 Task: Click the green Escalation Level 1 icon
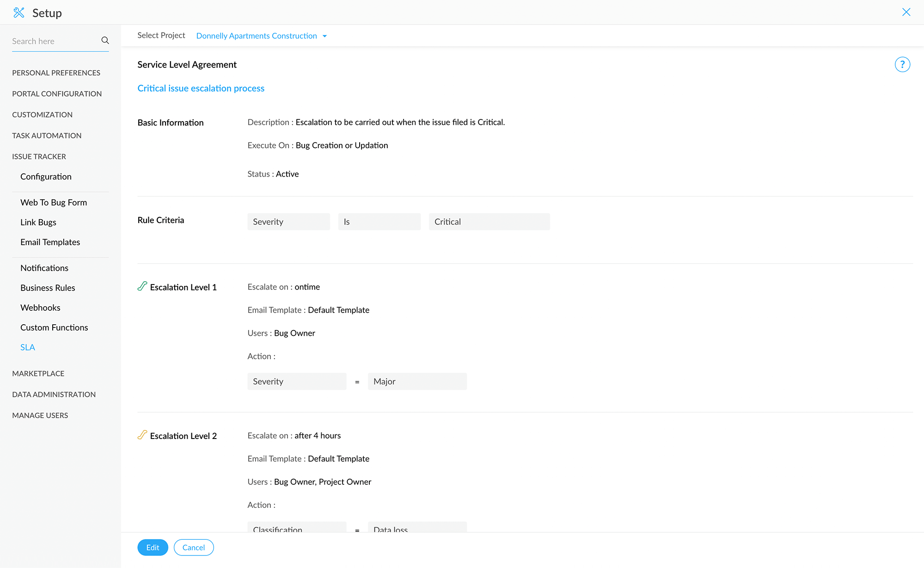(142, 286)
